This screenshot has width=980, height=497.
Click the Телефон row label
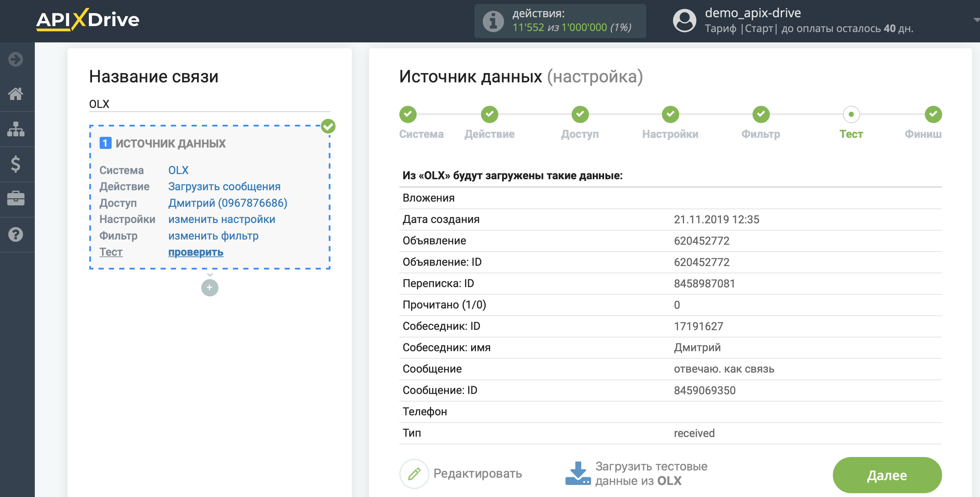(425, 412)
